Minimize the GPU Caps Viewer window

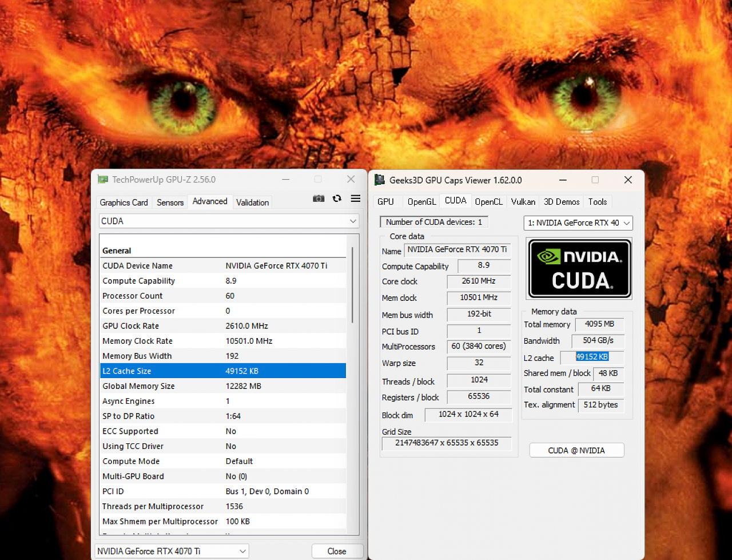coord(563,180)
